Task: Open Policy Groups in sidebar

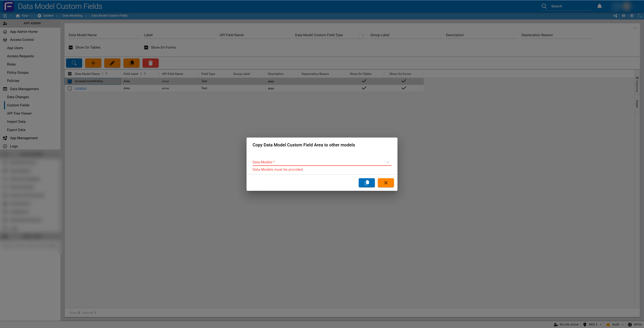Action: [18, 72]
